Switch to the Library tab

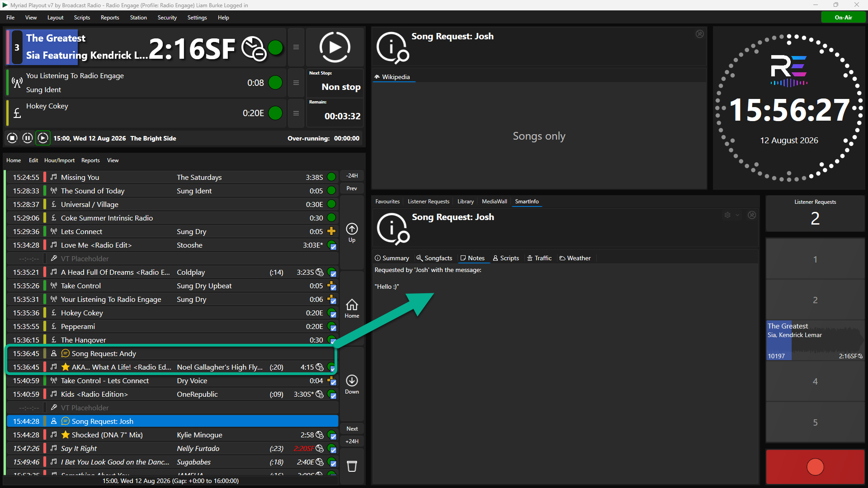pos(466,202)
